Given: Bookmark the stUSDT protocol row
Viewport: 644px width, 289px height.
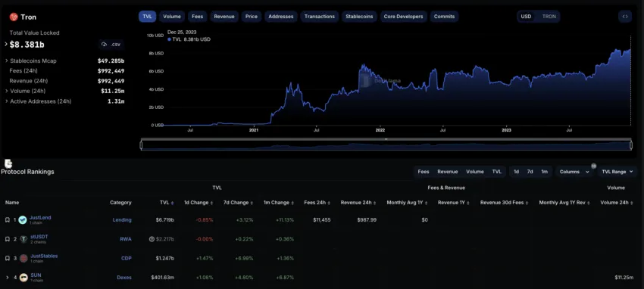Looking at the screenshot, I should click(8, 239).
